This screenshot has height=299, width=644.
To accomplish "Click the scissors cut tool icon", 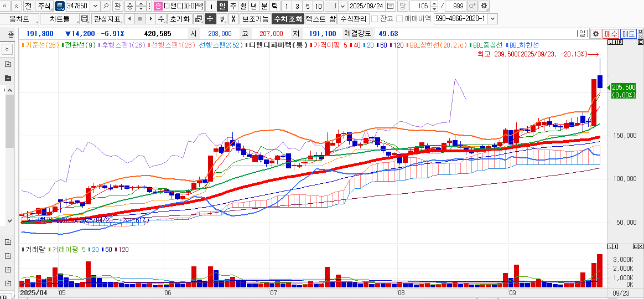I will click(233, 19).
